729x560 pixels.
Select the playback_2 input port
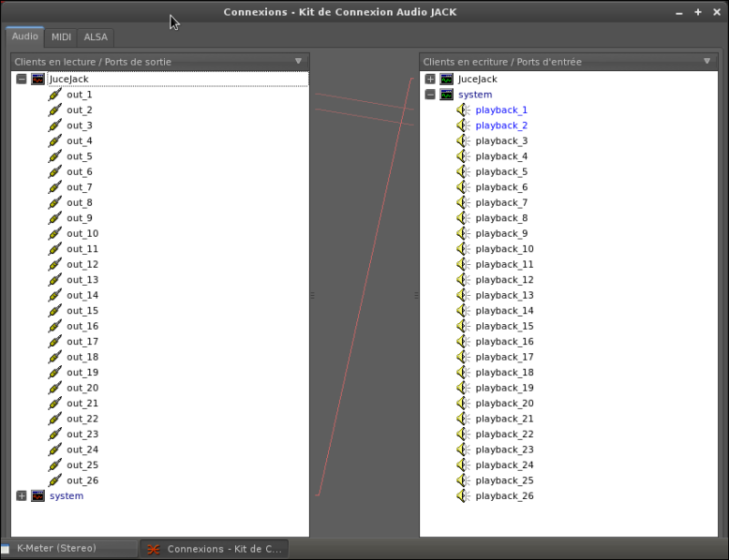pyautogui.click(x=501, y=126)
